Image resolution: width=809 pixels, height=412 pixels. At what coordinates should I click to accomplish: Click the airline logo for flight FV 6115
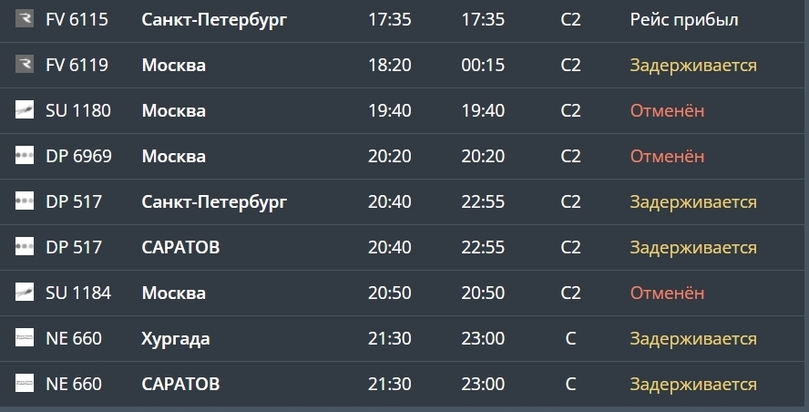coord(25,20)
